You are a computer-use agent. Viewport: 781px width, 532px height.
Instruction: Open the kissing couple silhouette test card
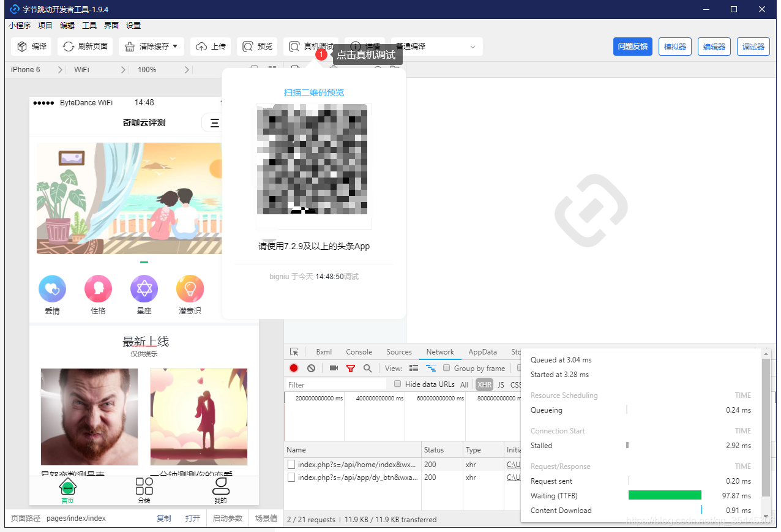point(199,417)
